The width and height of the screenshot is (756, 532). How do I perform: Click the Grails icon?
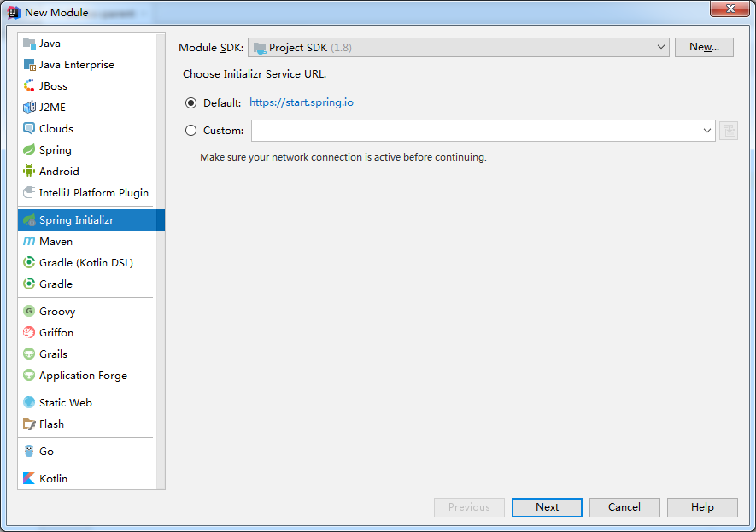(x=29, y=354)
